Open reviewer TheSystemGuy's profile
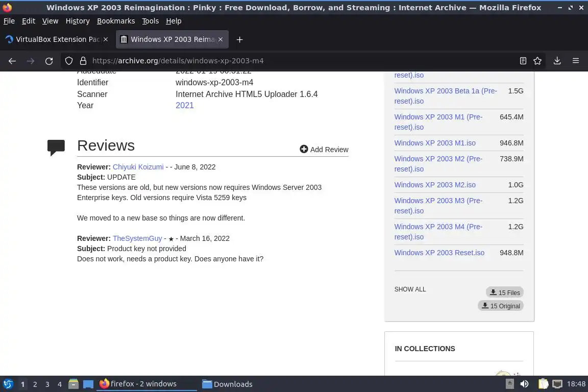The height and width of the screenshot is (392, 588). [x=137, y=238]
